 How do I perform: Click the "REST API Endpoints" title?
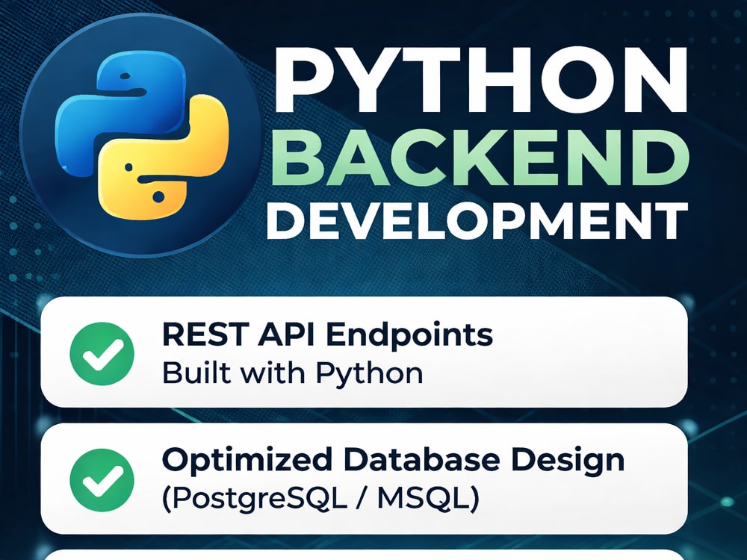point(327,335)
